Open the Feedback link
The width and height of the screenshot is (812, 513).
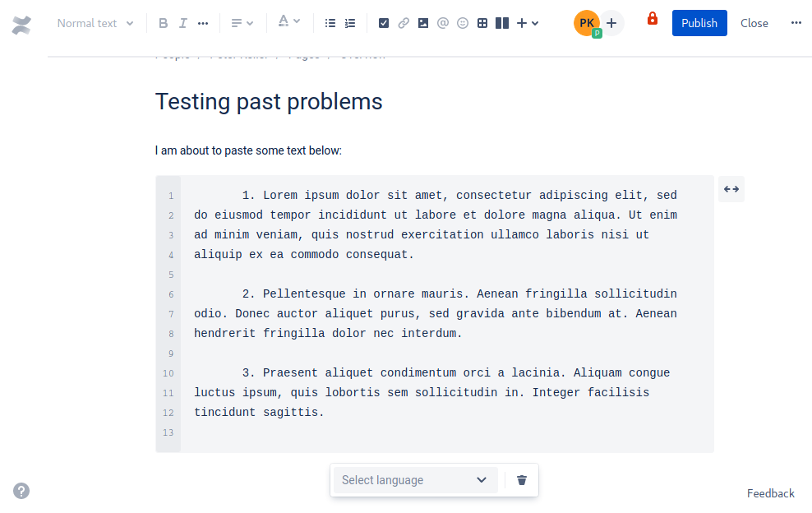770,493
